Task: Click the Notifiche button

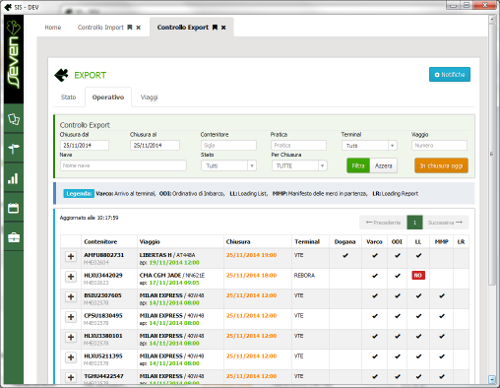Action: coord(449,75)
